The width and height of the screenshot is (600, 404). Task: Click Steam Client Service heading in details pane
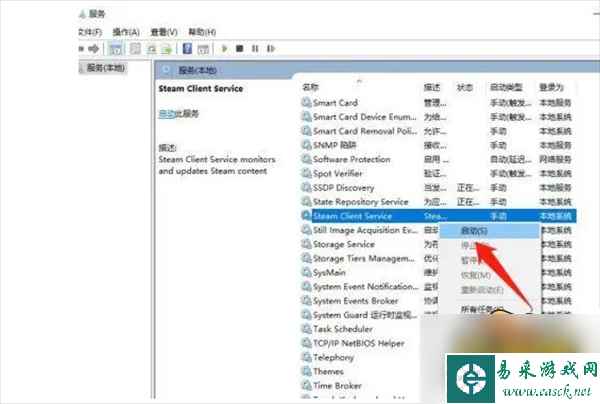click(x=201, y=88)
